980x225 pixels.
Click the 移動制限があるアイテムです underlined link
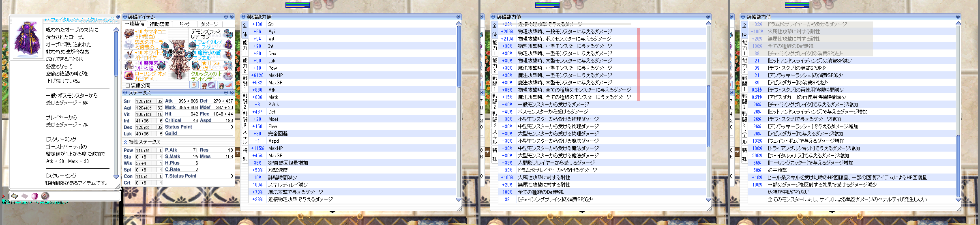77,183
